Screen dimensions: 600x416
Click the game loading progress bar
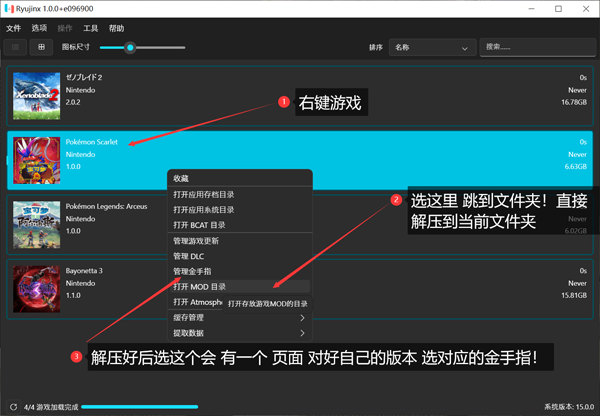[x=140, y=407]
